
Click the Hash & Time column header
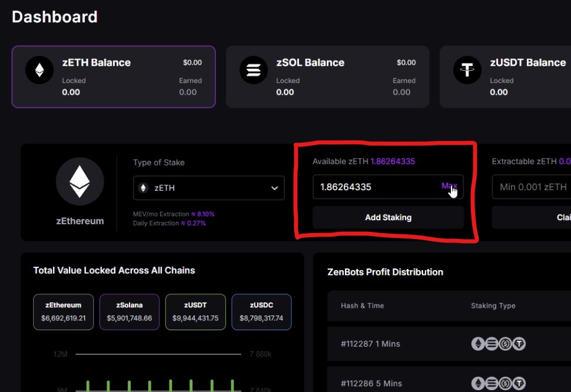point(363,305)
